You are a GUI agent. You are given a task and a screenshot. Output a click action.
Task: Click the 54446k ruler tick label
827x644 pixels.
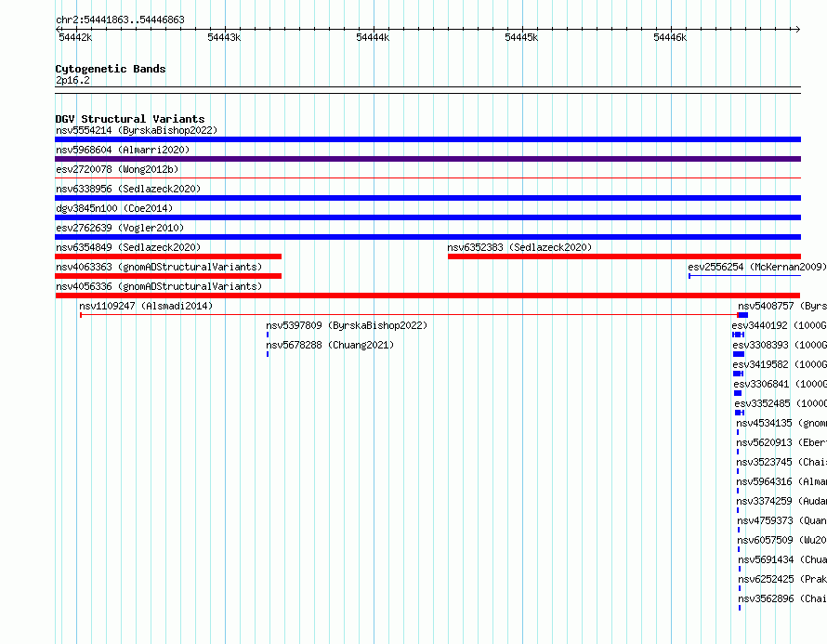[670, 37]
